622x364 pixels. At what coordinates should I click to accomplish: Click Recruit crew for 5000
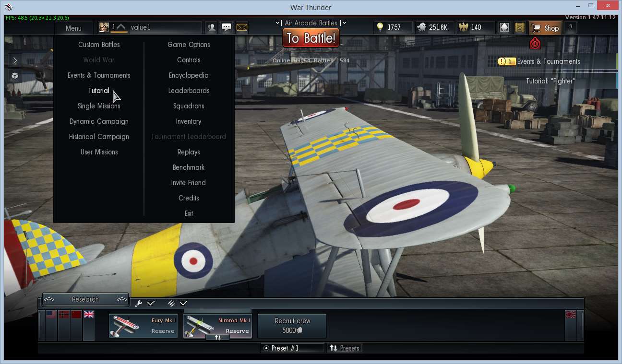tap(292, 326)
